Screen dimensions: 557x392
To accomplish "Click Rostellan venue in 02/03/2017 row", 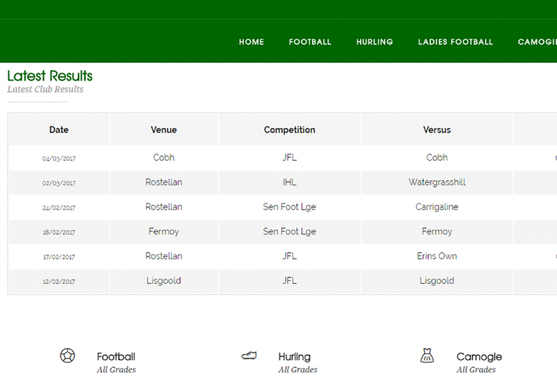I will pos(164,182).
